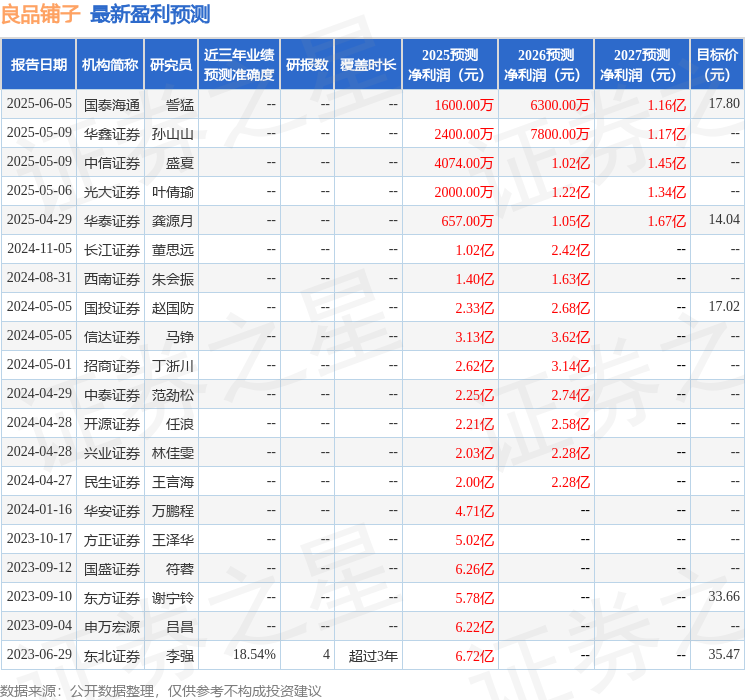Click the 2025预测净利润 column header
745x700 pixels.
[450, 64]
